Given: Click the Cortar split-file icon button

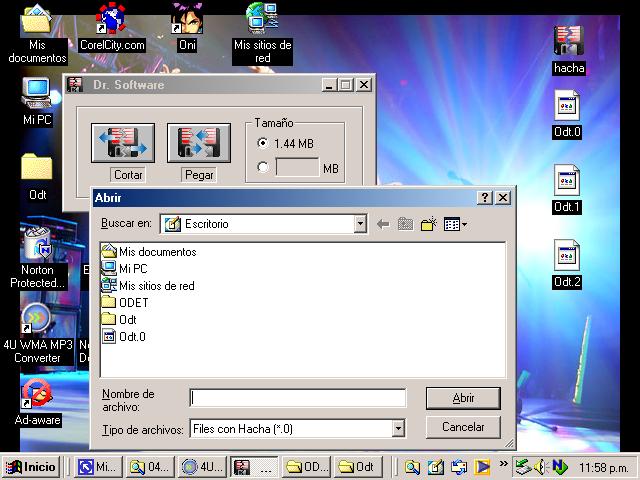Looking at the screenshot, I should tap(122, 143).
